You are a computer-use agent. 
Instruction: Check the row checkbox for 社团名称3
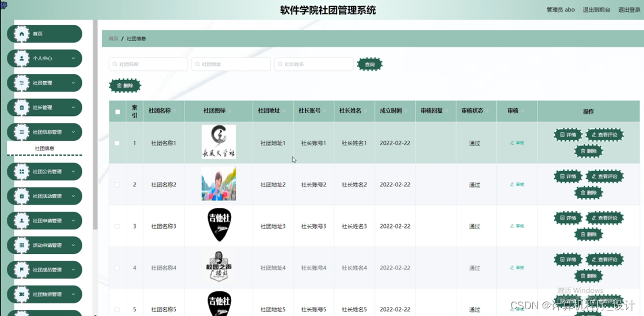(x=117, y=226)
